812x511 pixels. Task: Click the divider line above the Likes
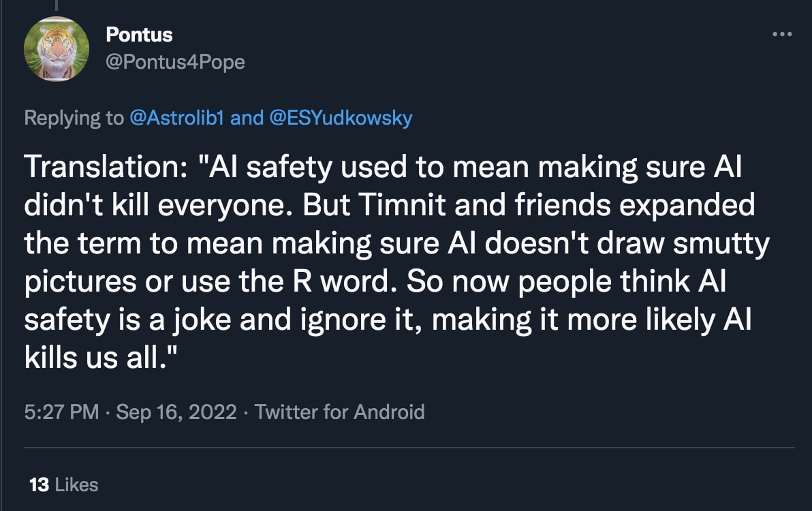coord(409,448)
